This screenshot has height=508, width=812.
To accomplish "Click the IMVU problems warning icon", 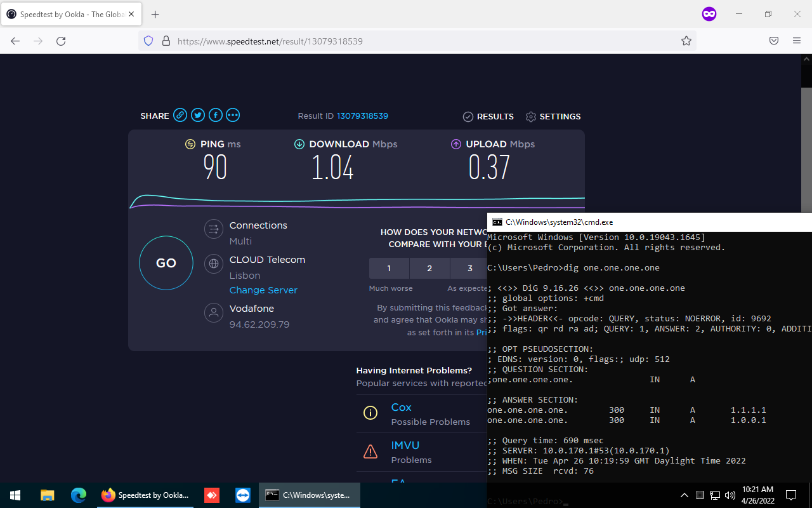I will pos(370,451).
